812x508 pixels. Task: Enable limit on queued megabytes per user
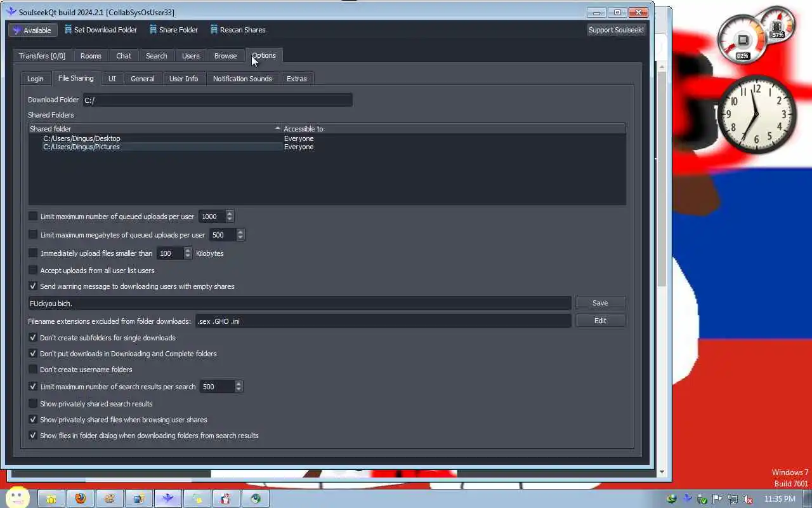pyautogui.click(x=33, y=235)
